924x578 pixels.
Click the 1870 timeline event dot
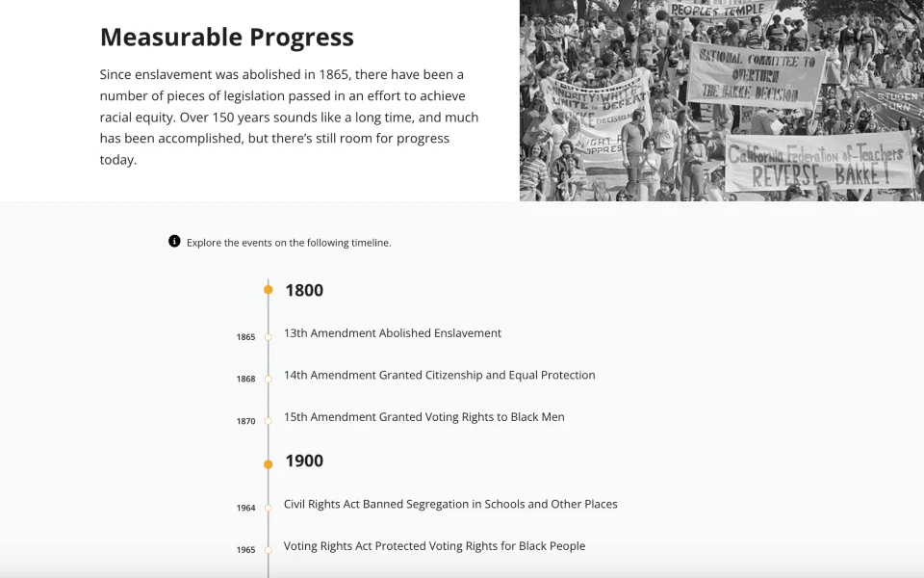[269, 421]
